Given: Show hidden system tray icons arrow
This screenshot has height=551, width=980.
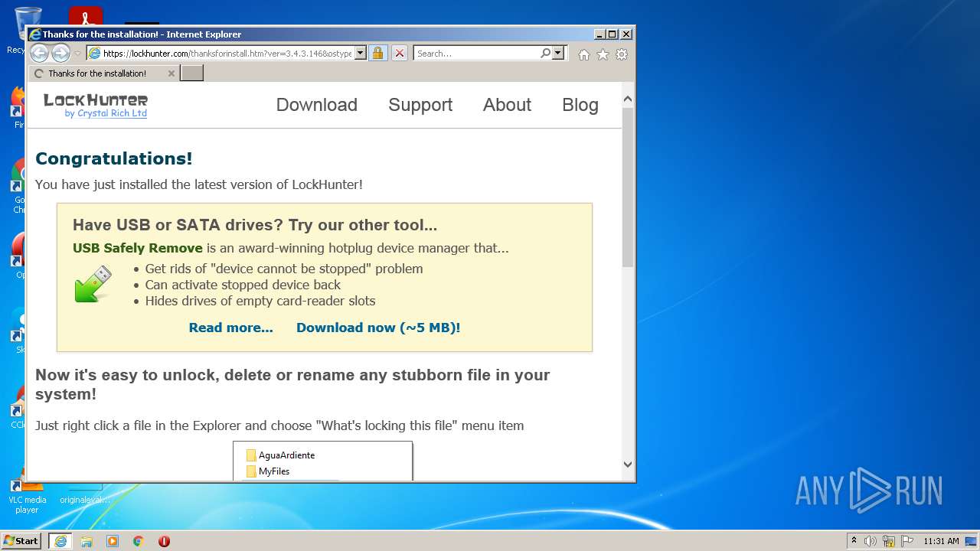Looking at the screenshot, I should pos(854,541).
